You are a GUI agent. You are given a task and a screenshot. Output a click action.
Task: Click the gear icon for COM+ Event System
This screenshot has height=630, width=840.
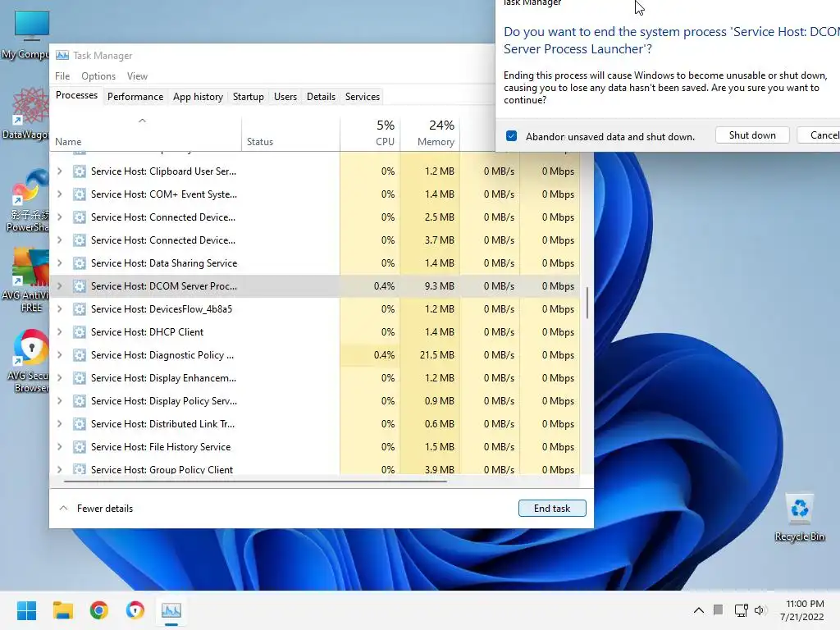pyautogui.click(x=80, y=194)
